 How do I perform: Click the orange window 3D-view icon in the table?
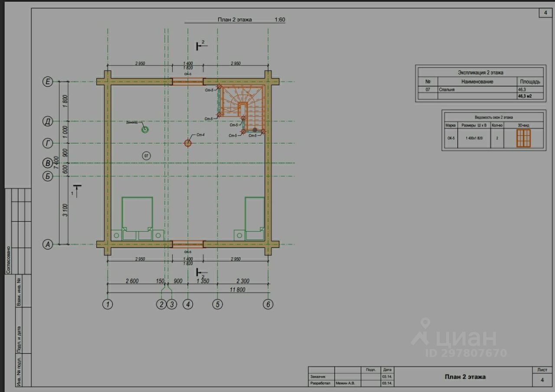click(523, 138)
